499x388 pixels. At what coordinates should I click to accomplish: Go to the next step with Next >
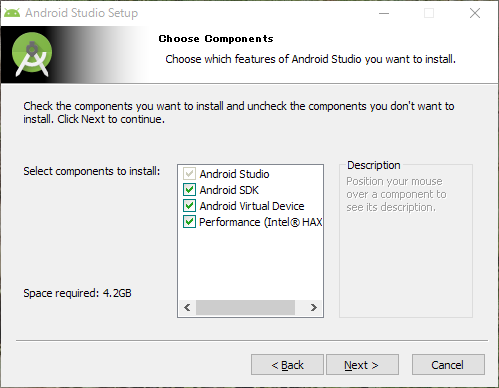point(362,365)
